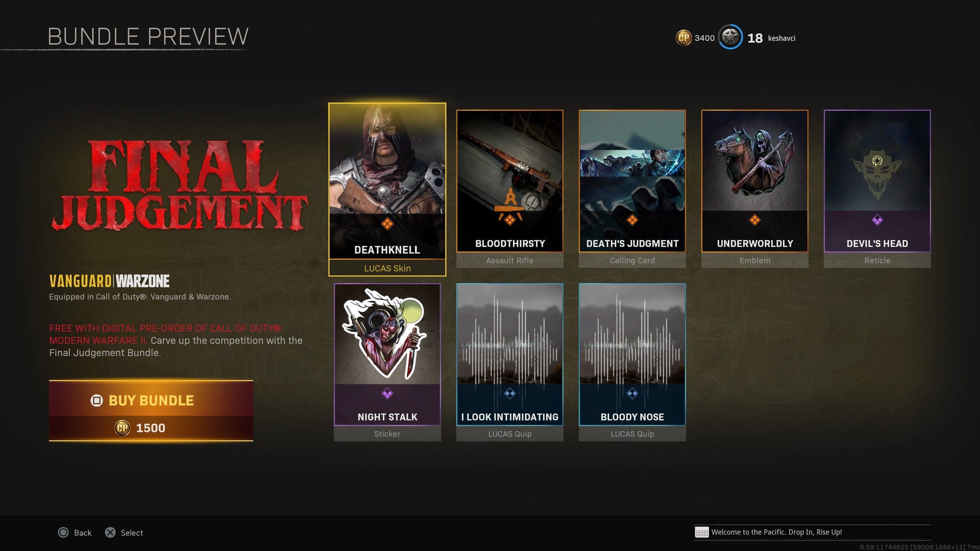Click 'LUCAS Quip' under I Look Intimidating
The height and width of the screenshot is (551, 980).
pos(510,434)
